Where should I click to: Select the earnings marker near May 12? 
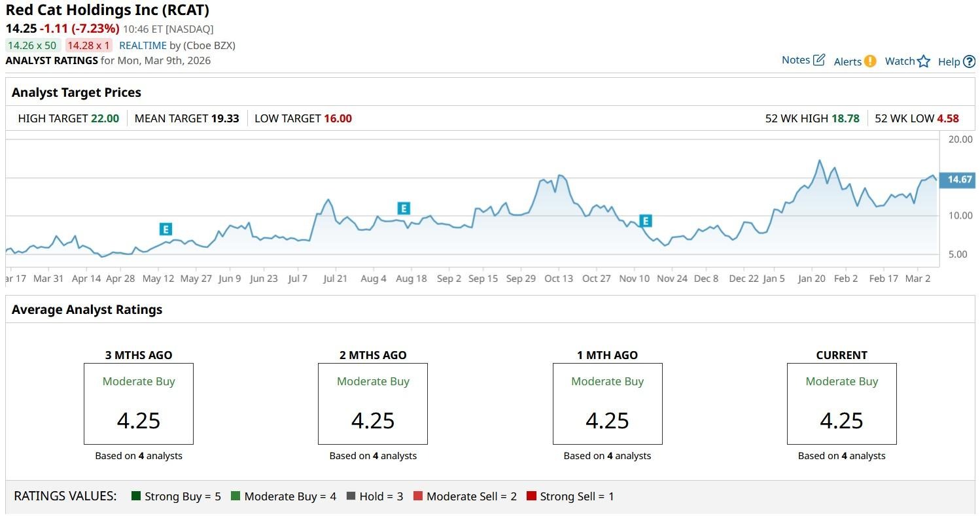click(x=166, y=229)
